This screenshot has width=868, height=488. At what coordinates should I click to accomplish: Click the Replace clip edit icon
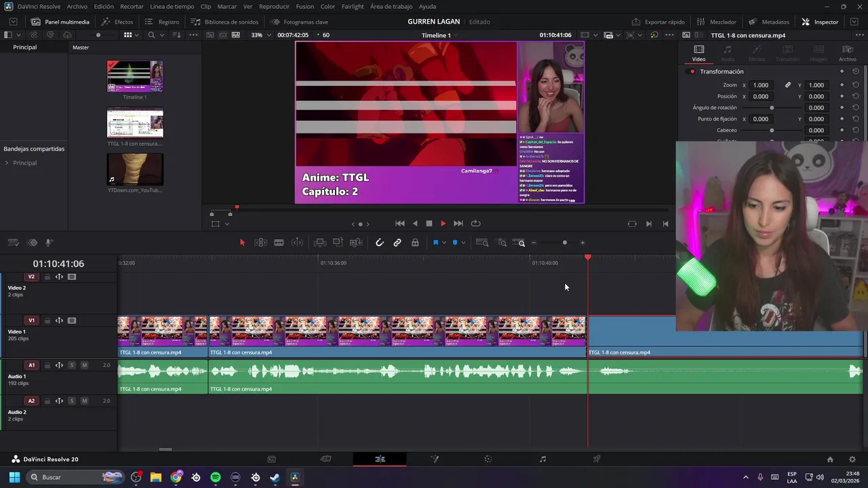[356, 243]
